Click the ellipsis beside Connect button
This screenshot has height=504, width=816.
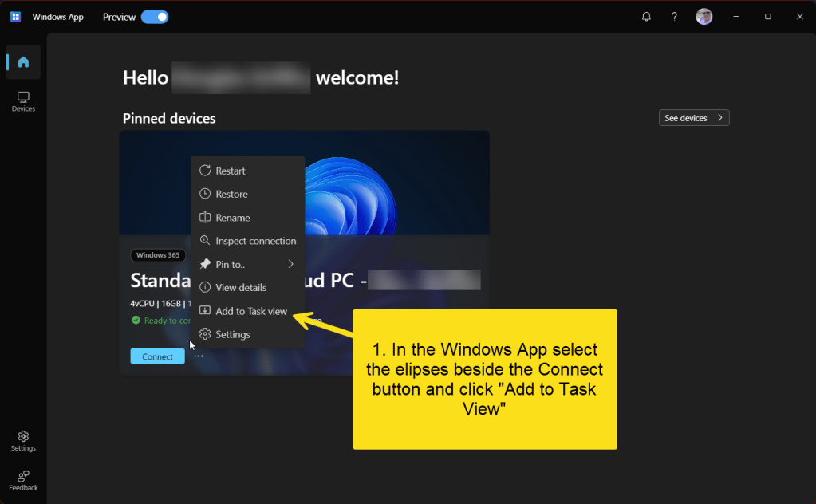199,356
